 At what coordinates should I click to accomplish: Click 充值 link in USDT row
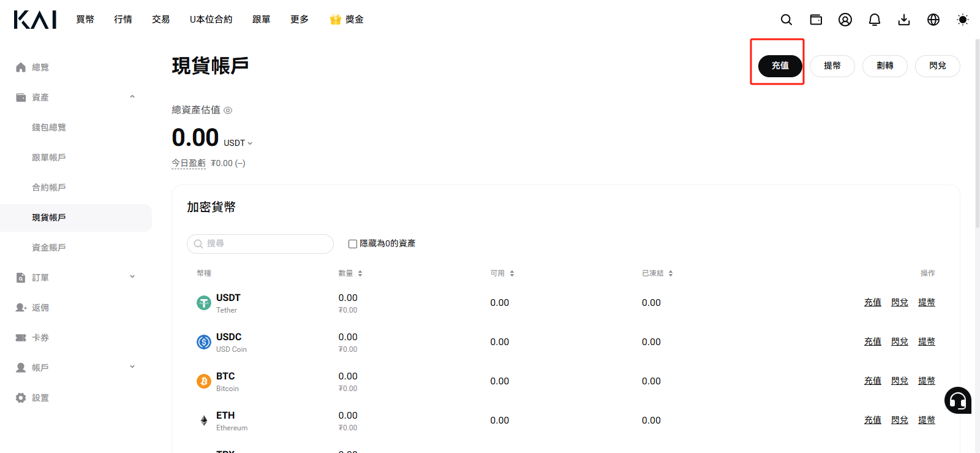873,302
